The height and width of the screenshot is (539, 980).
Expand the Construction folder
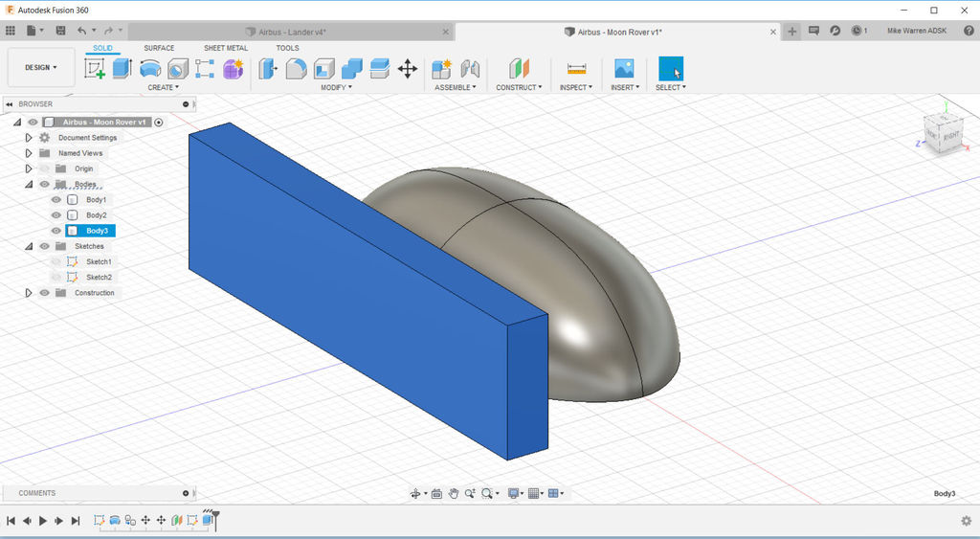[29, 293]
